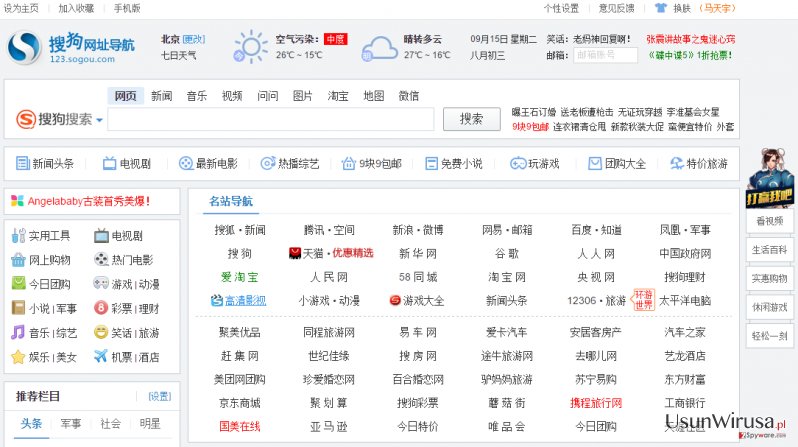Open the 天猫·优惠精选 link

click(x=331, y=253)
